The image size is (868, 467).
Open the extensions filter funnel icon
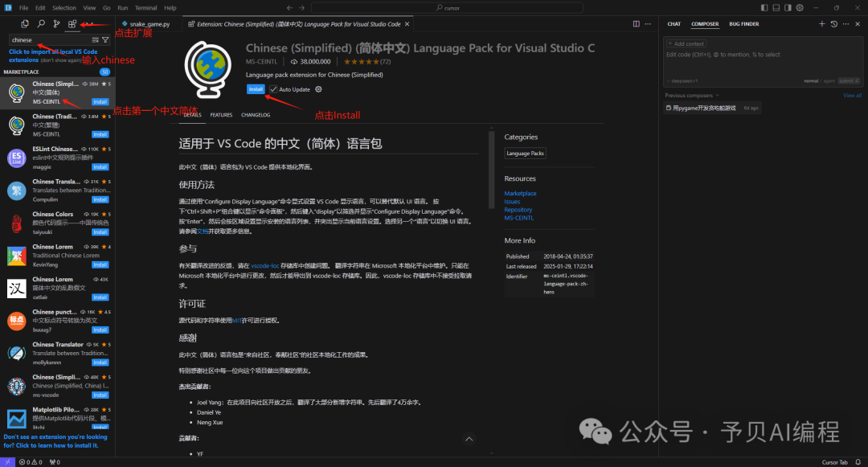point(105,40)
